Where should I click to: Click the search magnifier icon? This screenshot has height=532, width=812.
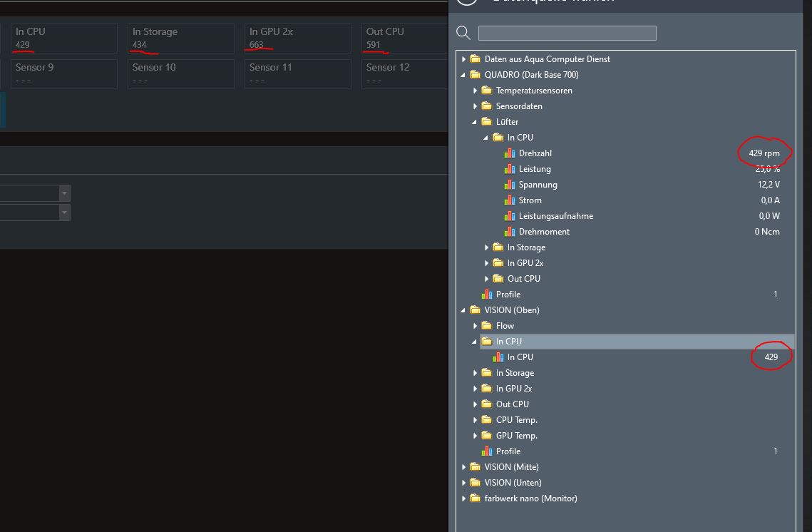pos(463,33)
